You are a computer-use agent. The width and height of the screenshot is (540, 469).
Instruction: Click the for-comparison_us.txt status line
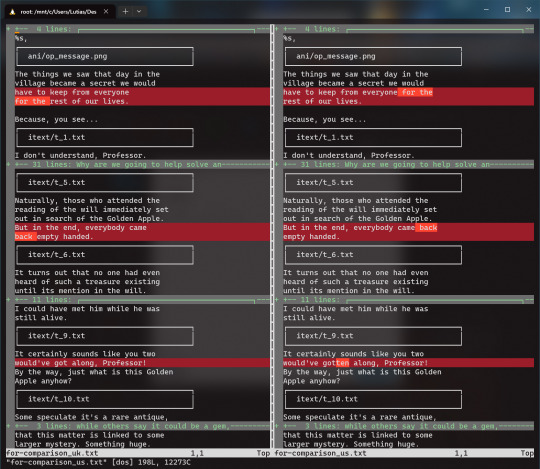404,453
